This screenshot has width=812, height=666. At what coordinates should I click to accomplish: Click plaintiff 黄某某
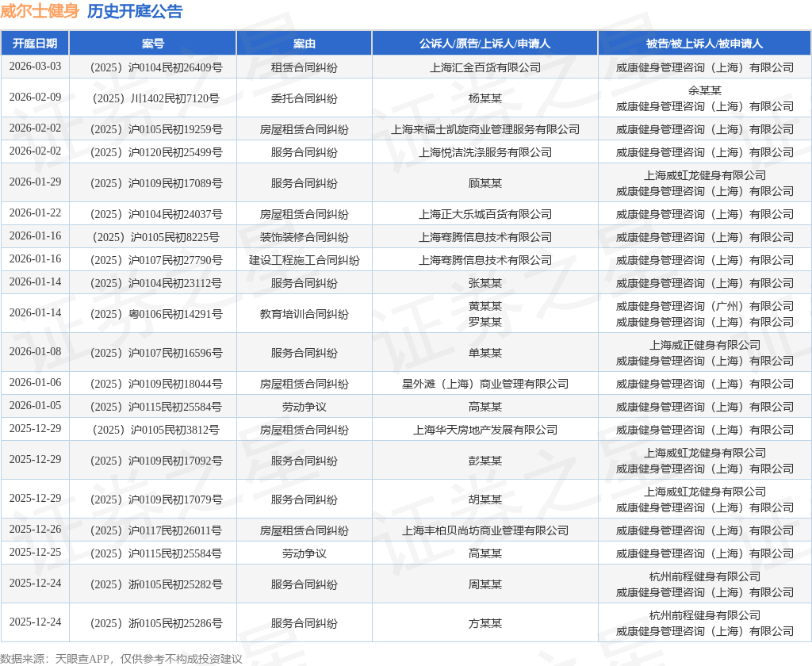[x=485, y=306]
